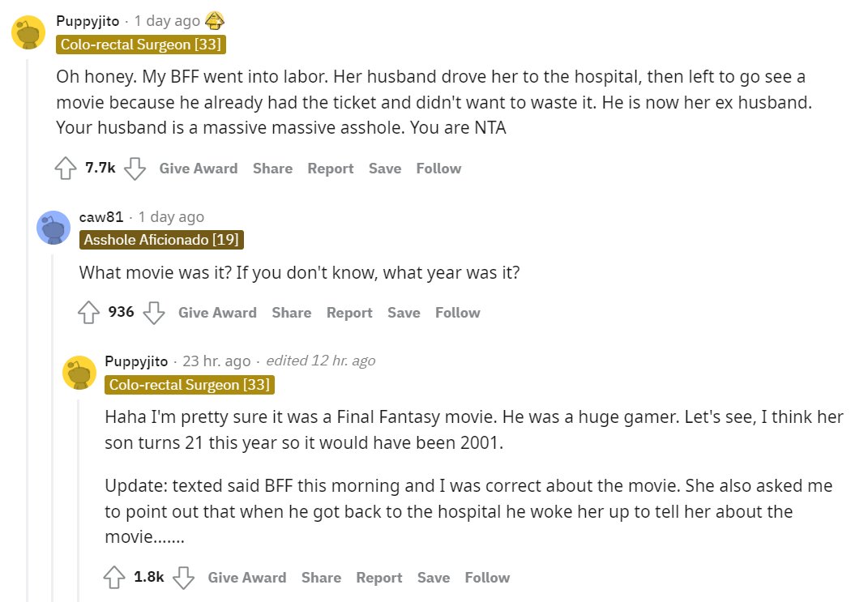Screen dimensions: 868x602
Task: Upvote caw81's comment with 936 votes
Action: click(88, 313)
